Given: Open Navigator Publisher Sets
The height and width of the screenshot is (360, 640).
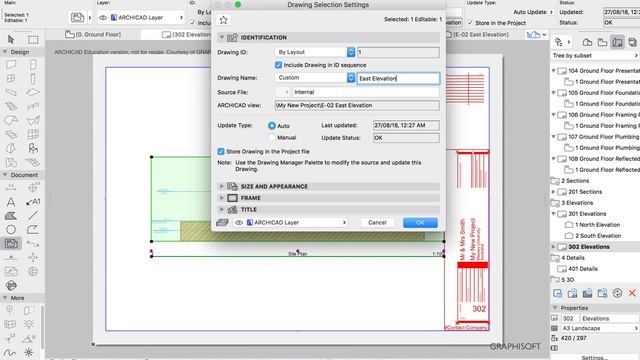Looking at the screenshot, I should pyautogui.click(x=632, y=42).
